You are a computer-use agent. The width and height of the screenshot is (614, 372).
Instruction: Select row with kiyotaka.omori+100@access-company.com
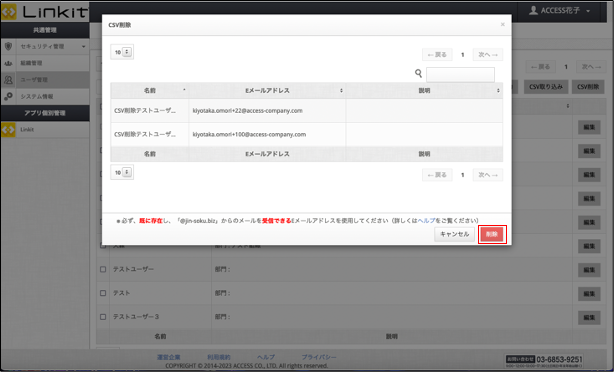307,134
